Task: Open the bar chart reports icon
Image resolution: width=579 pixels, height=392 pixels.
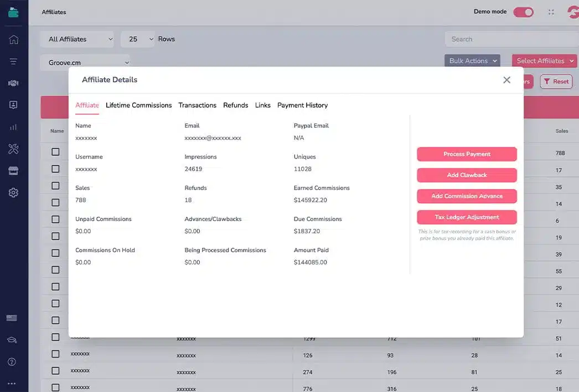Action: point(13,127)
